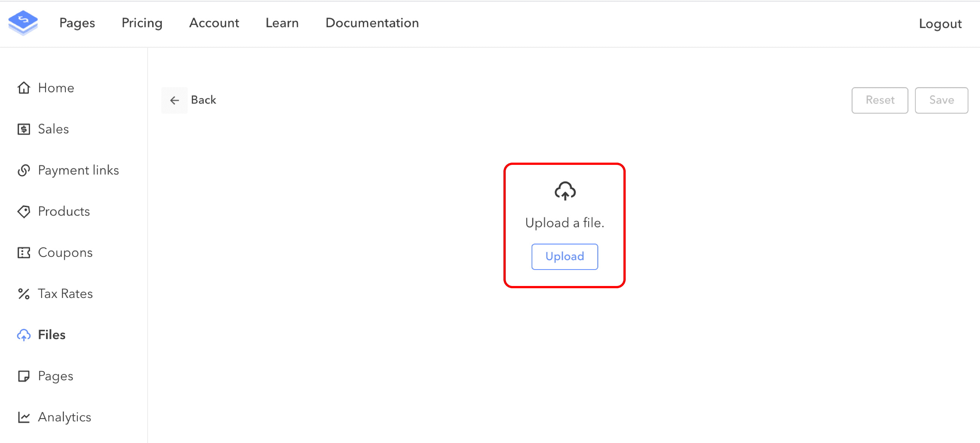Open Documentation from the top nav
The width and height of the screenshot is (980, 443).
click(372, 23)
